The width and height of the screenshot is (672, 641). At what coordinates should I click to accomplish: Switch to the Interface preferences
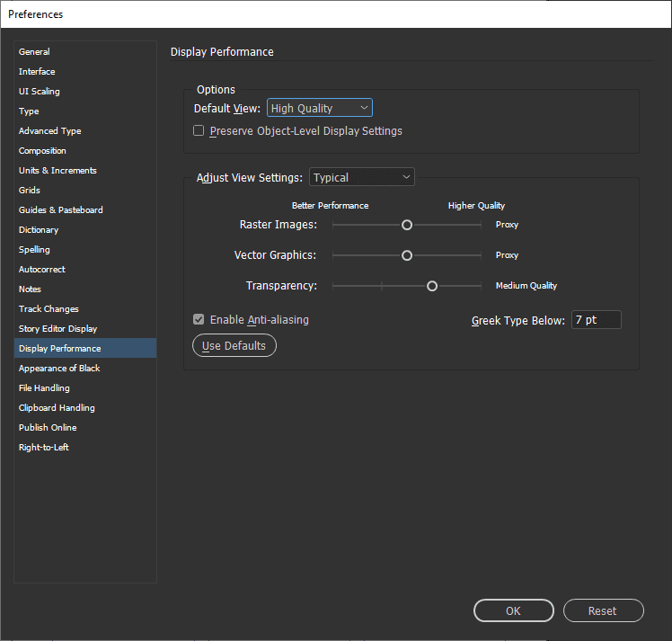(x=37, y=72)
